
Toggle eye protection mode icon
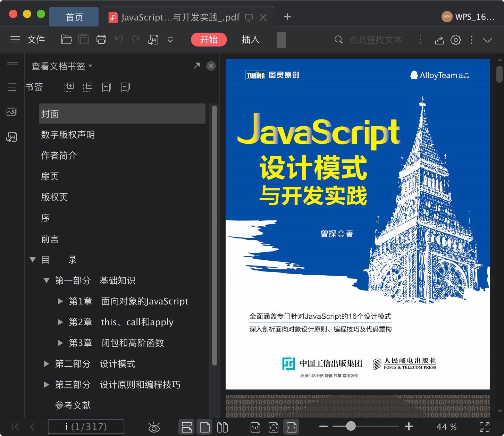coord(154,427)
